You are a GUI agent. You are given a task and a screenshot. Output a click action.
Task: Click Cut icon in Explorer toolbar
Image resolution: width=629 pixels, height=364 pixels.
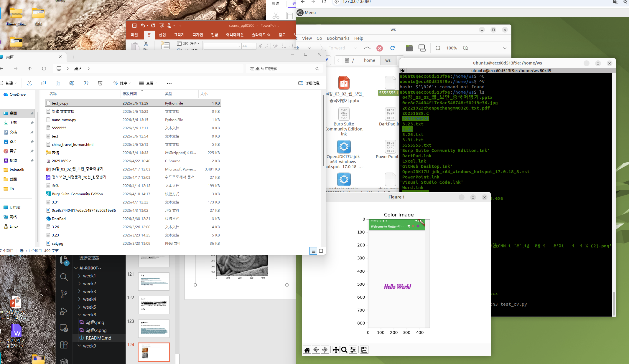tap(29, 83)
